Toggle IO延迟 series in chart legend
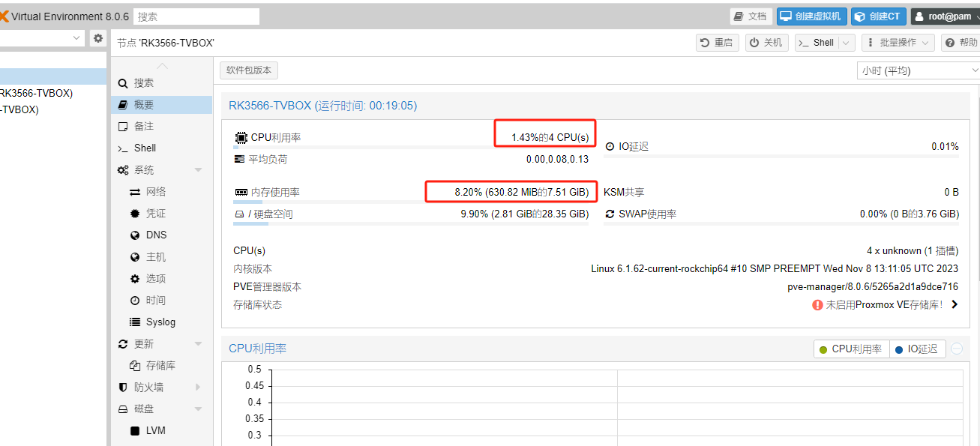The width and height of the screenshot is (980, 446). click(x=916, y=349)
